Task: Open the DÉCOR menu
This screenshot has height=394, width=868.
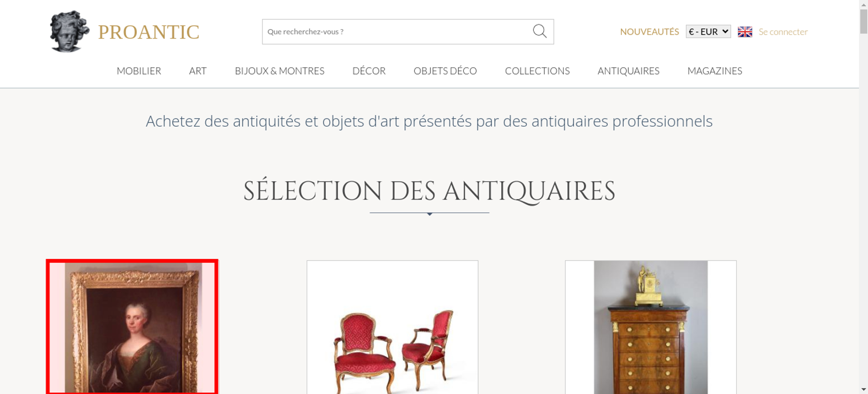Action: coord(369,71)
